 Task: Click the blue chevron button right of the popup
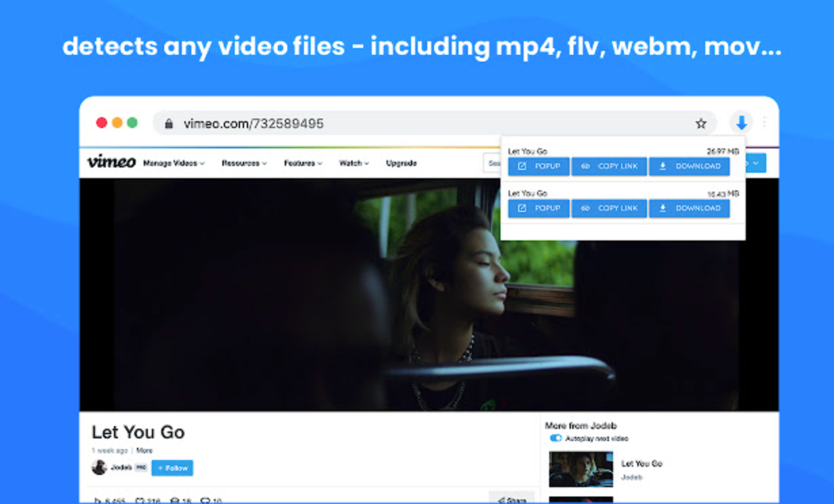click(756, 163)
